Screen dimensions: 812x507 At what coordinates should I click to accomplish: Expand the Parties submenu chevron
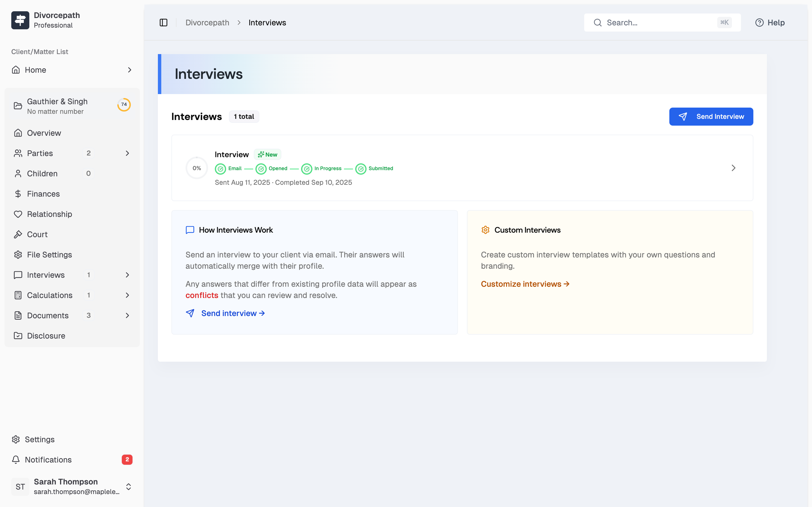(127, 153)
